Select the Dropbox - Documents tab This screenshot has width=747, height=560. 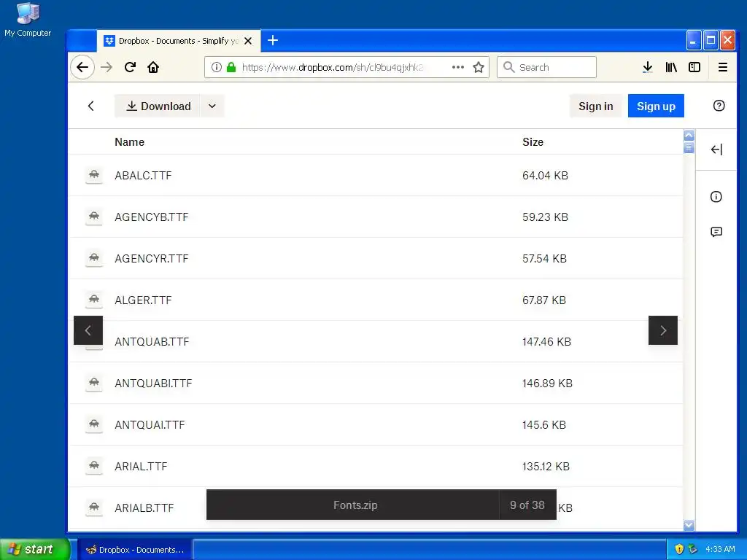pos(179,41)
